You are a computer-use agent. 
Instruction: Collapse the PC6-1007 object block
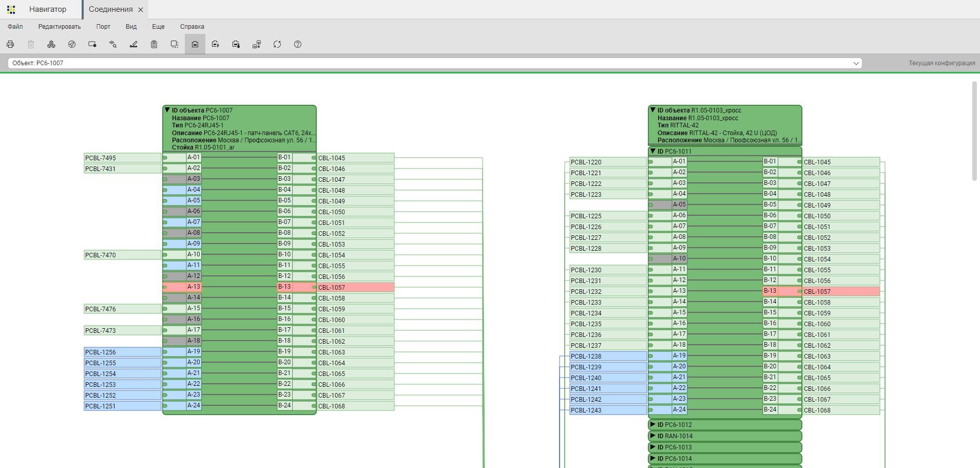click(x=167, y=110)
